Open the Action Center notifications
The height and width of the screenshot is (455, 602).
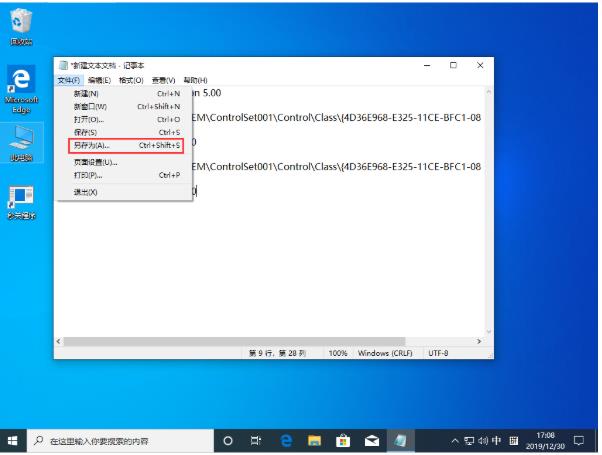coord(579,441)
